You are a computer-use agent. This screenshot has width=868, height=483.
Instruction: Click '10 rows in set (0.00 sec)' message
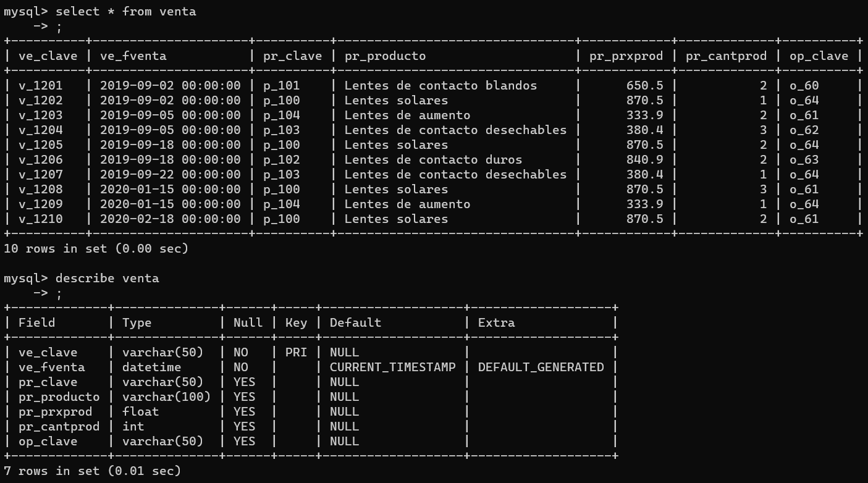96,249
